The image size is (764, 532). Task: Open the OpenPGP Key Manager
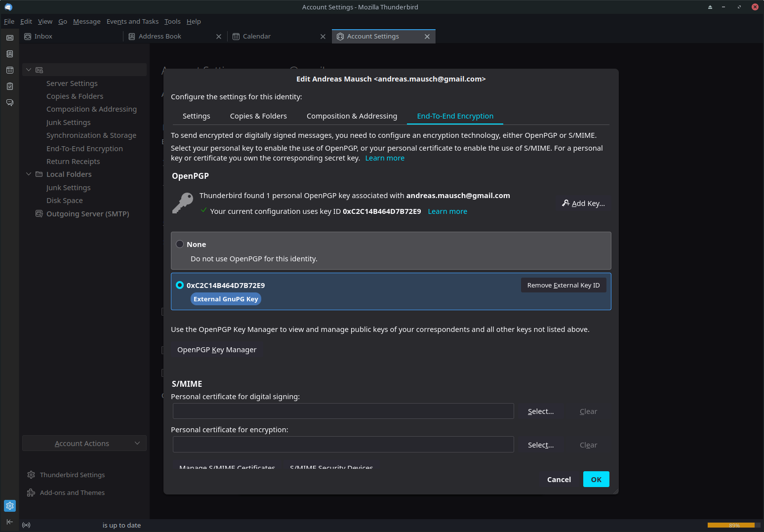pos(217,349)
